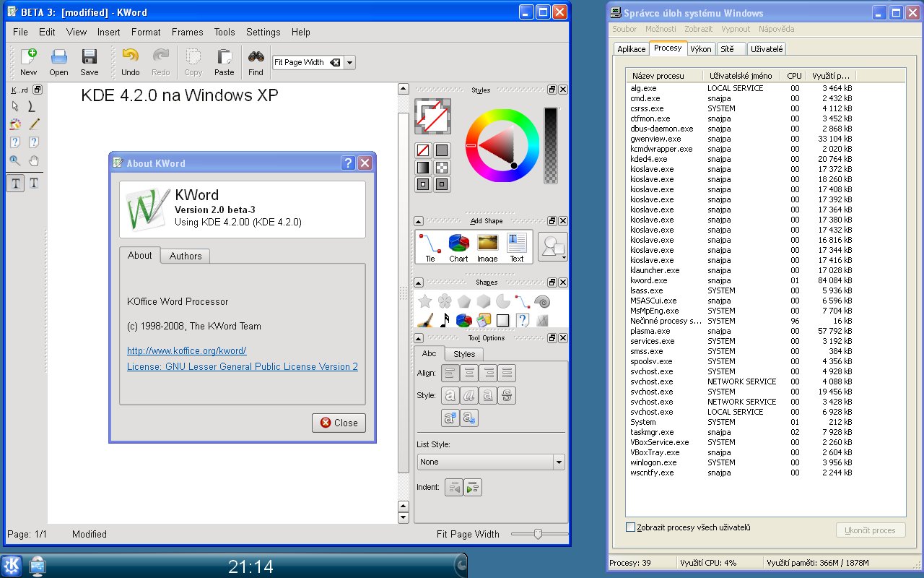Adjust the zoom slider in status bar

[538, 534]
